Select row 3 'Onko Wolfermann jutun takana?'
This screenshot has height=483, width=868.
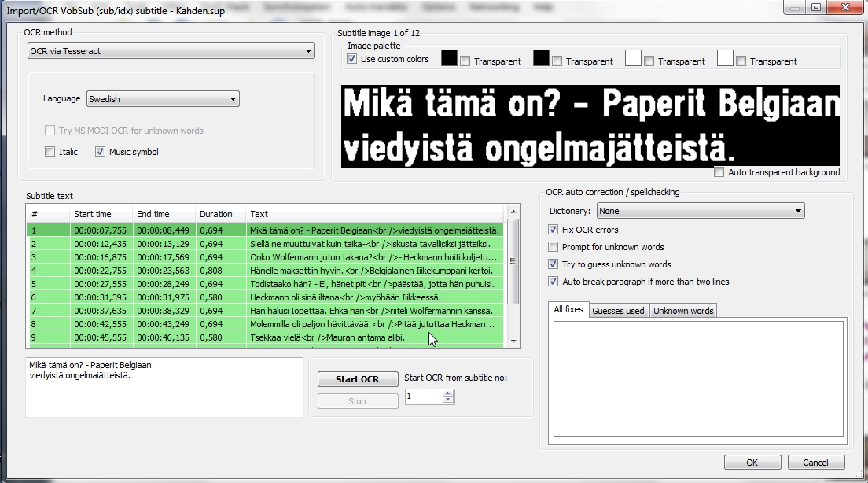tap(265, 257)
